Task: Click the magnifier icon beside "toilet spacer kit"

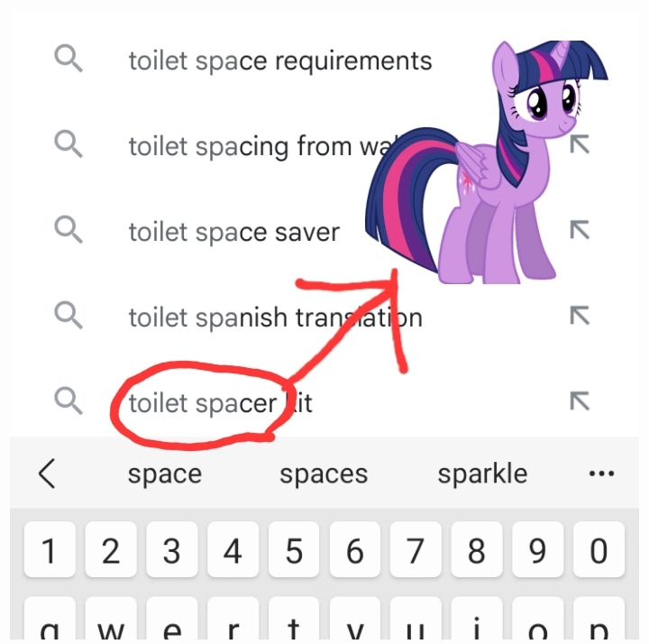Action: click(69, 400)
